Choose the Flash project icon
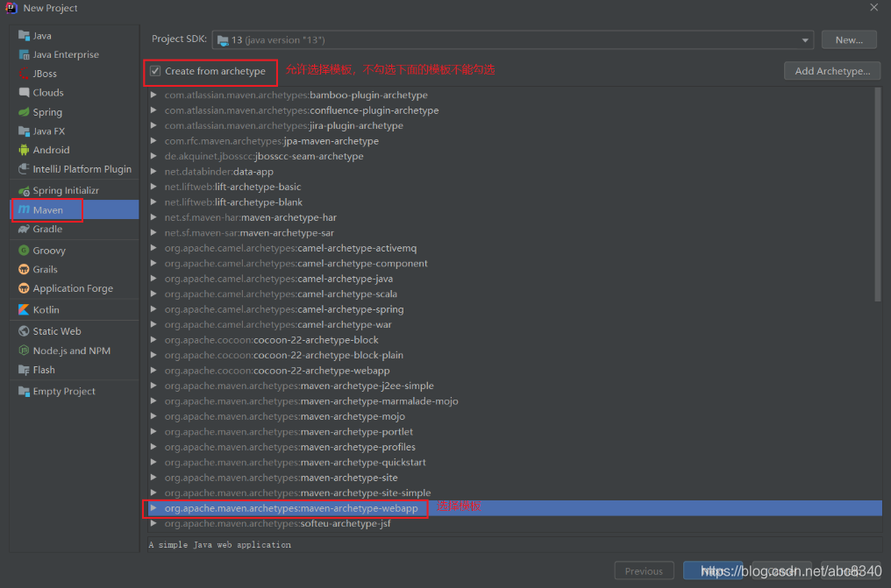This screenshot has width=891, height=588. pyautogui.click(x=24, y=370)
